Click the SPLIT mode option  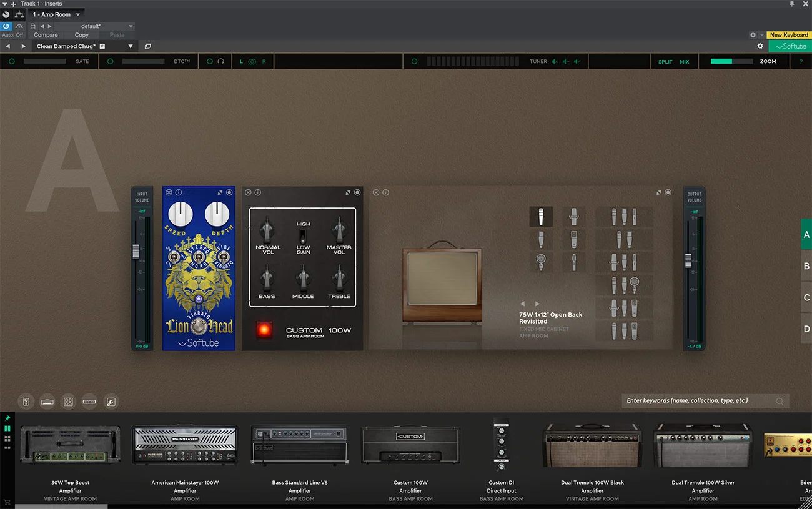(x=665, y=62)
